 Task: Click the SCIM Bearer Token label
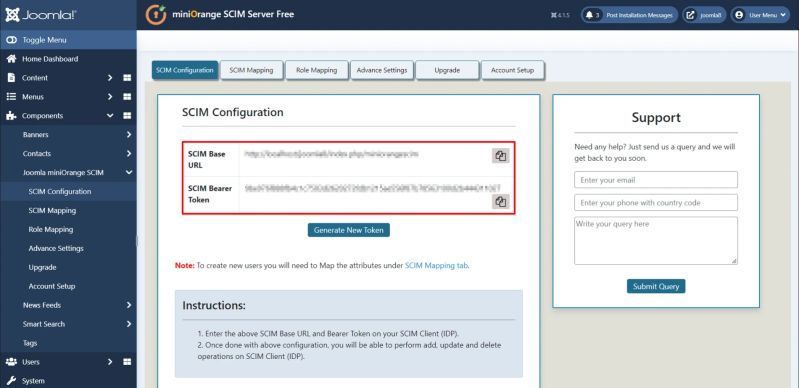(x=210, y=194)
